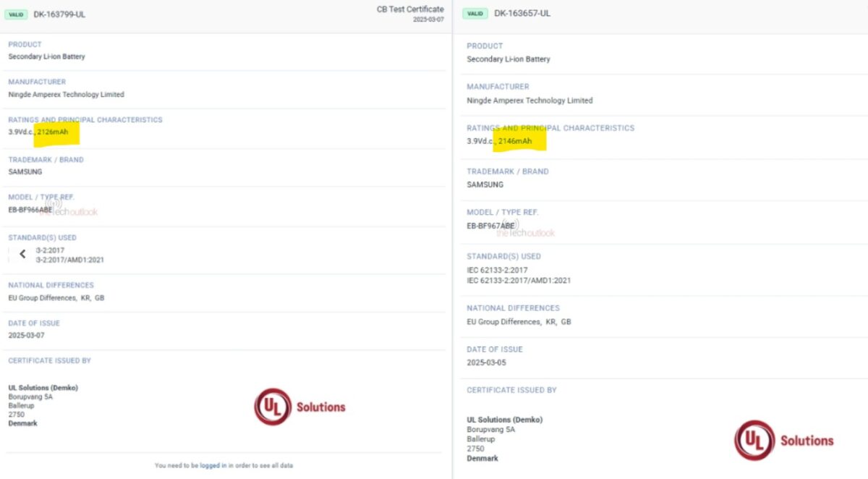This screenshot has width=868, height=479.
Task: Click the "CB Test Certificate" heading
Action: click(x=410, y=9)
